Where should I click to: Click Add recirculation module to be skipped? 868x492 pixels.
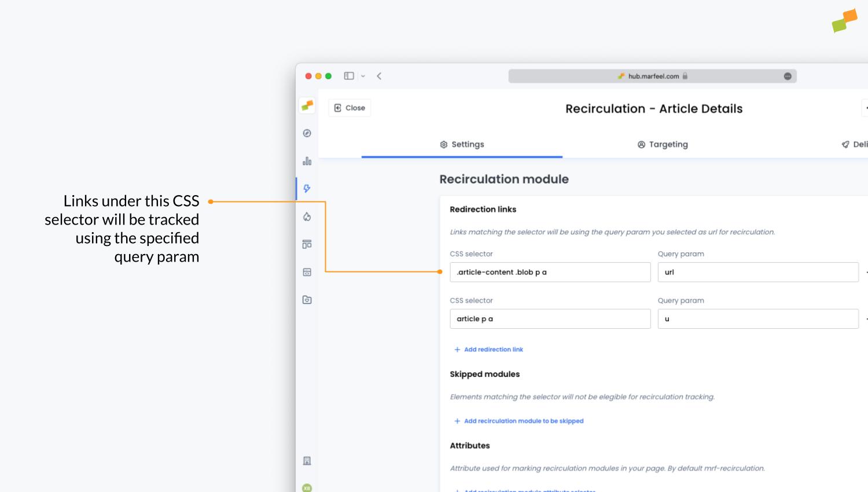(x=519, y=421)
